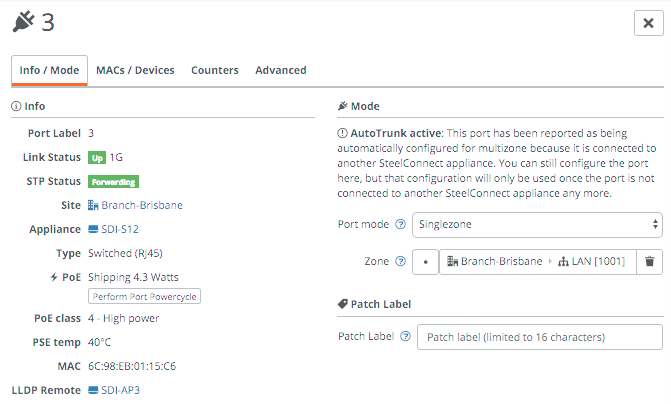Click the help icon beside Port mode
The image size is (671, 404).
(400, 225)
